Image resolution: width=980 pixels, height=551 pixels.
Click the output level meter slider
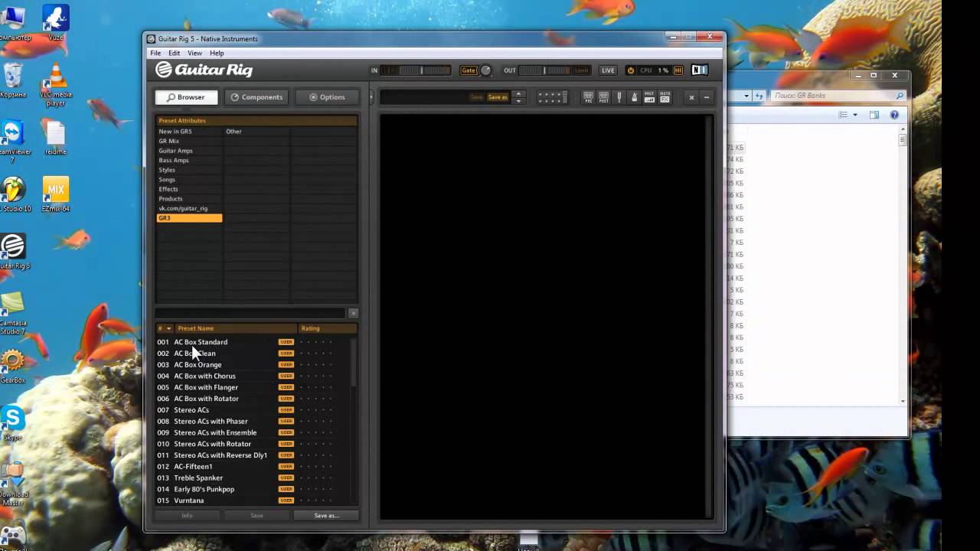click(x=544, y=70)
